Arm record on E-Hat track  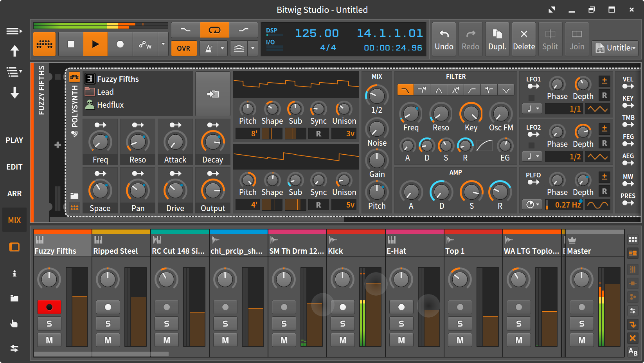click(x=401, y=307)
